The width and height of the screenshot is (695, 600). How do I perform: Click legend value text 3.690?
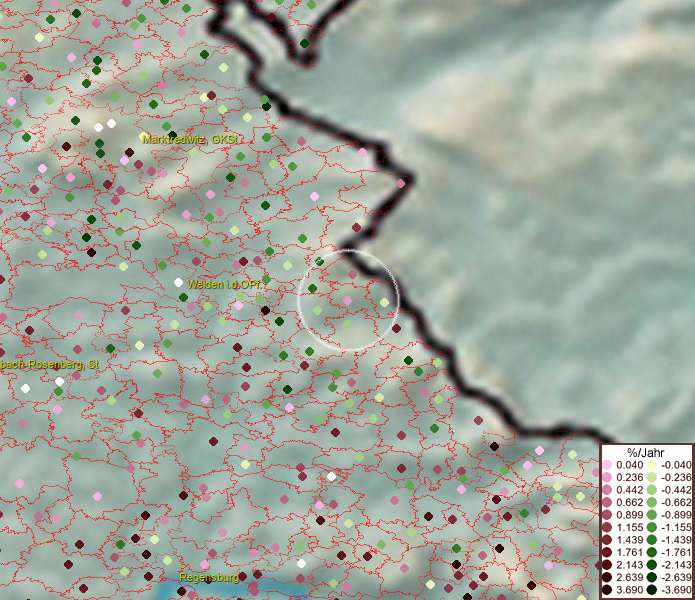[629, 590]
